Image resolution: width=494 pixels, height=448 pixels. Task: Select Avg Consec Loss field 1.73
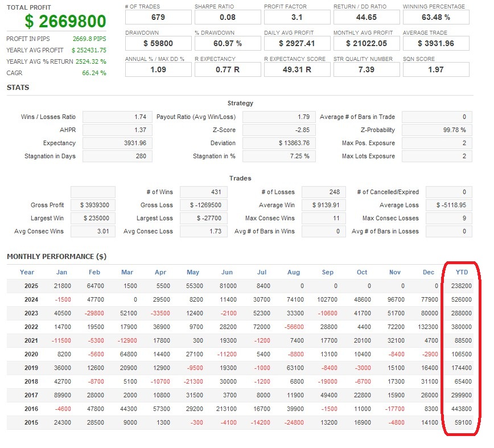[204, 232]
